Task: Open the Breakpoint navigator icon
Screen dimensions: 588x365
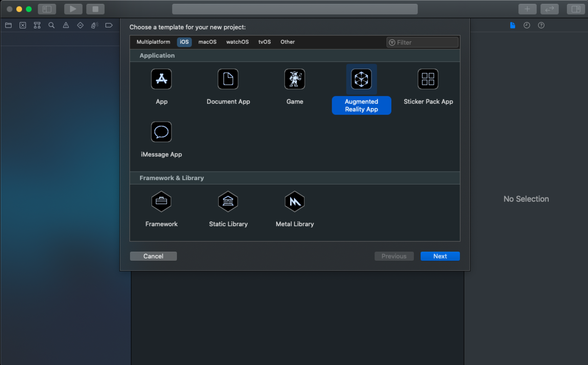Action: (x=109, y=25)
